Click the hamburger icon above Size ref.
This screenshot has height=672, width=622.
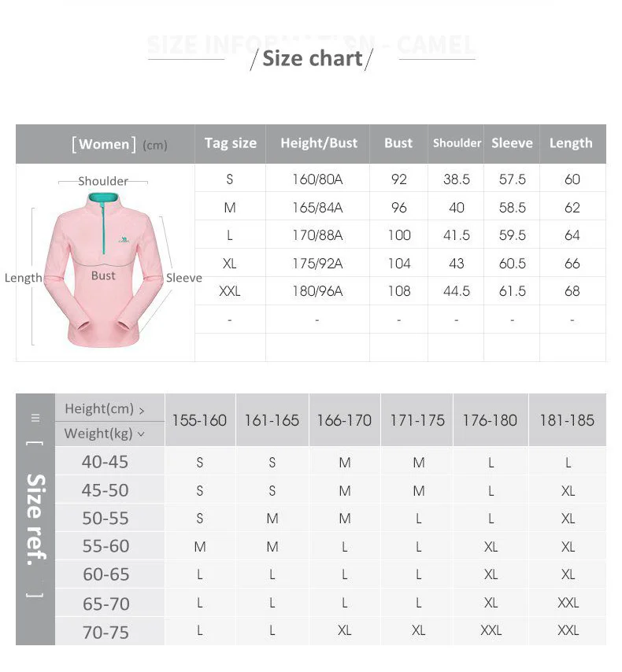click(x=35, y=418)
